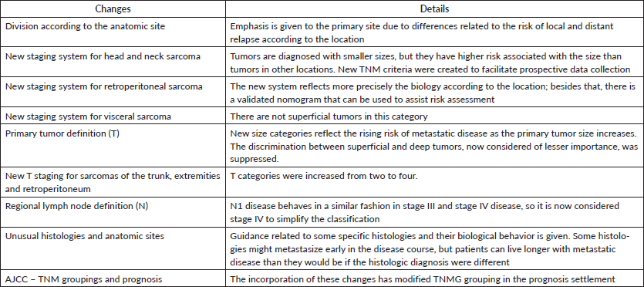Select 'New staging system for head and neck sarcoma'
The image size is (644, 287).
113,62
